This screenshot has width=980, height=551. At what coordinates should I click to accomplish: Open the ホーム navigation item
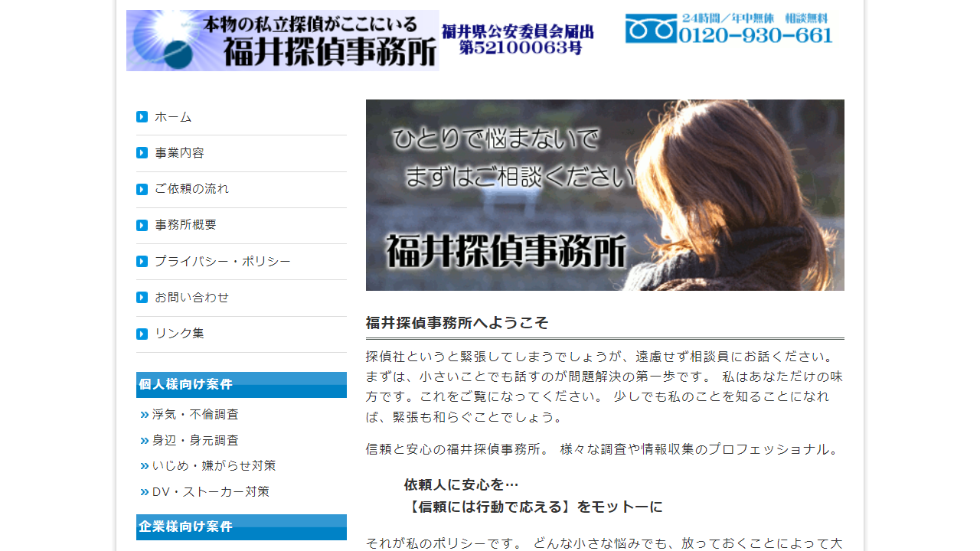click(x=173, y=116)
